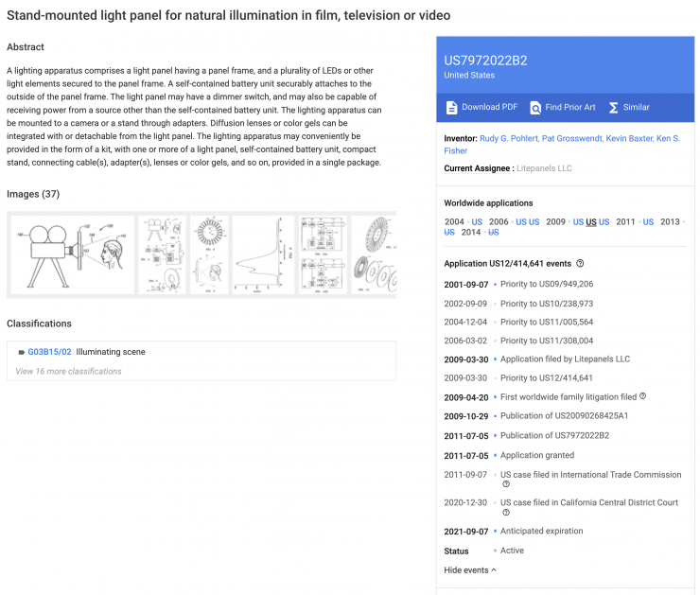This screenshot has width=700, height=595.
Task: Open the spectrum curve graph thumbnail
Action: 263,254
